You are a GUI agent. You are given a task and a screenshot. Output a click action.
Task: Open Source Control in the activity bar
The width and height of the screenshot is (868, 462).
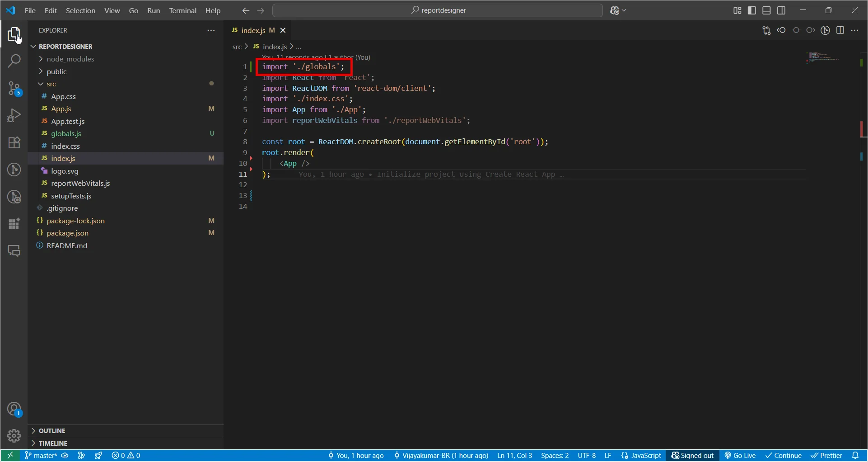[x=14, y=88]
